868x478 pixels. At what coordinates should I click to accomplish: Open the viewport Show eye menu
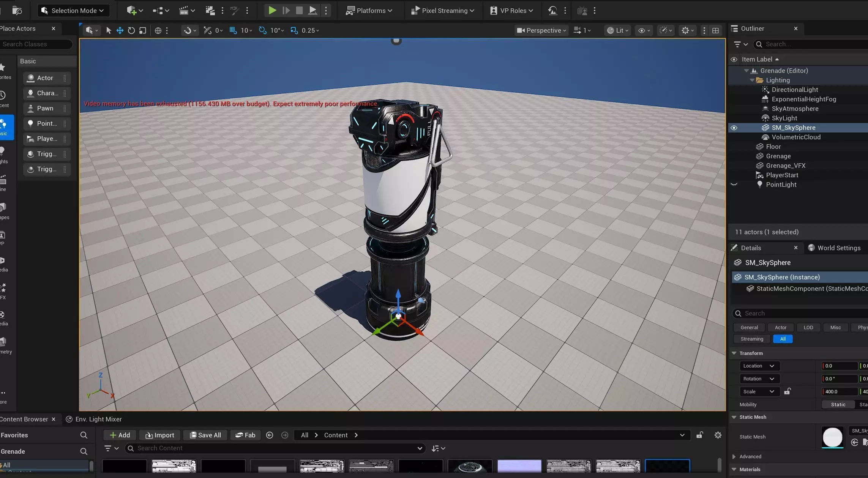tap(644, 30)
